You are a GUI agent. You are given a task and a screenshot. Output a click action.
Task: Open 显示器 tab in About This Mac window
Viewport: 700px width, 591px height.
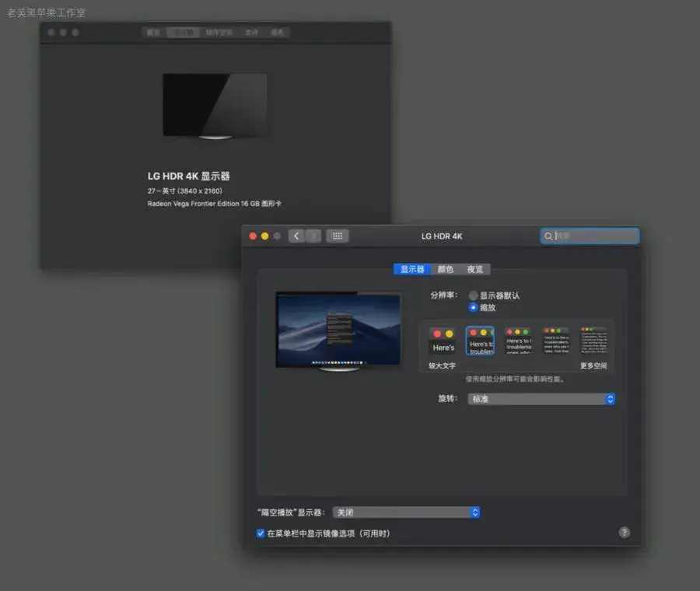coord(183,32)
